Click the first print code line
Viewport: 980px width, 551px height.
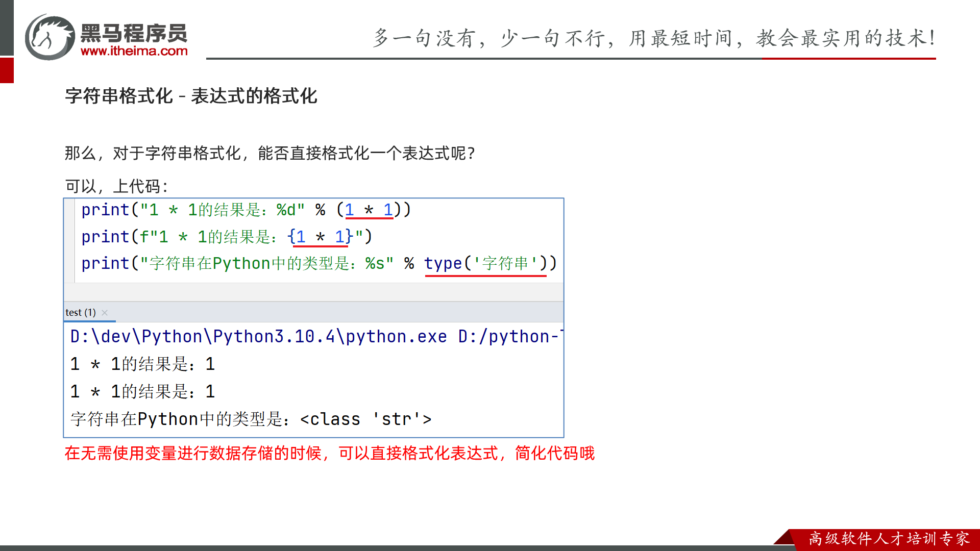pos(245,210)
